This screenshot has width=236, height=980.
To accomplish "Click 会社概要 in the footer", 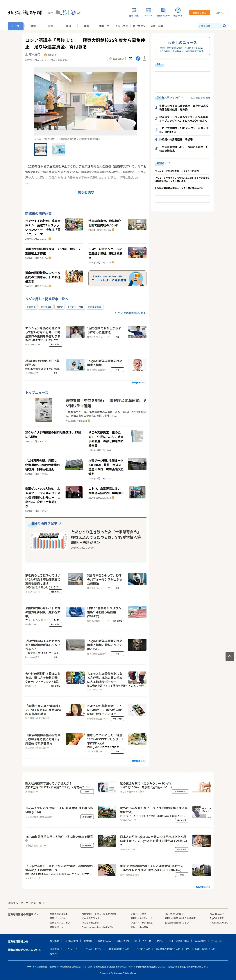I will [x=54, y=941].
